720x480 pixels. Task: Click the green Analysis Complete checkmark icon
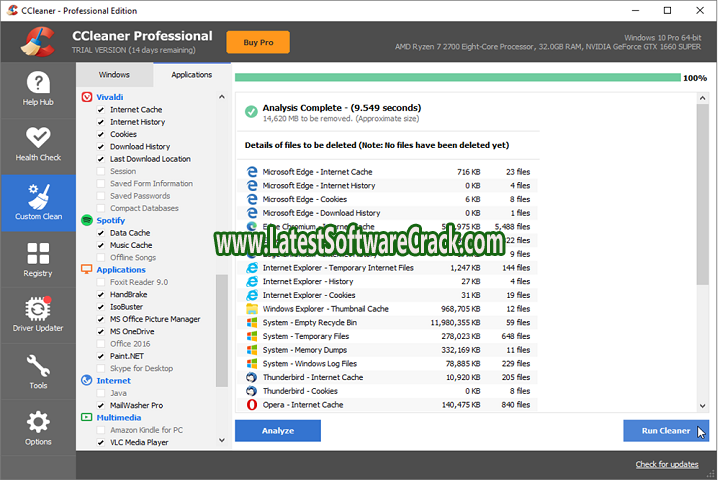[x=251, y=112]
